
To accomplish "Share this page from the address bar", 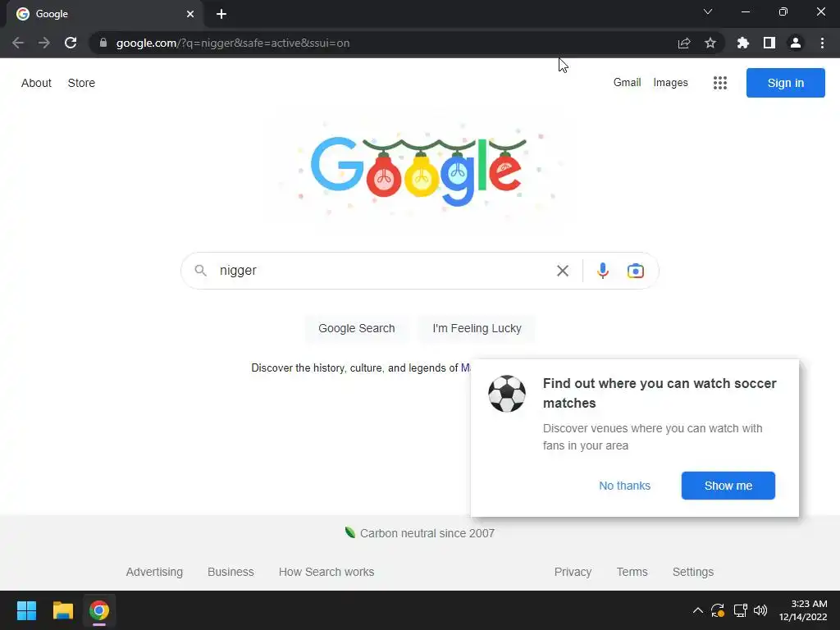I will tap(684, 43).
